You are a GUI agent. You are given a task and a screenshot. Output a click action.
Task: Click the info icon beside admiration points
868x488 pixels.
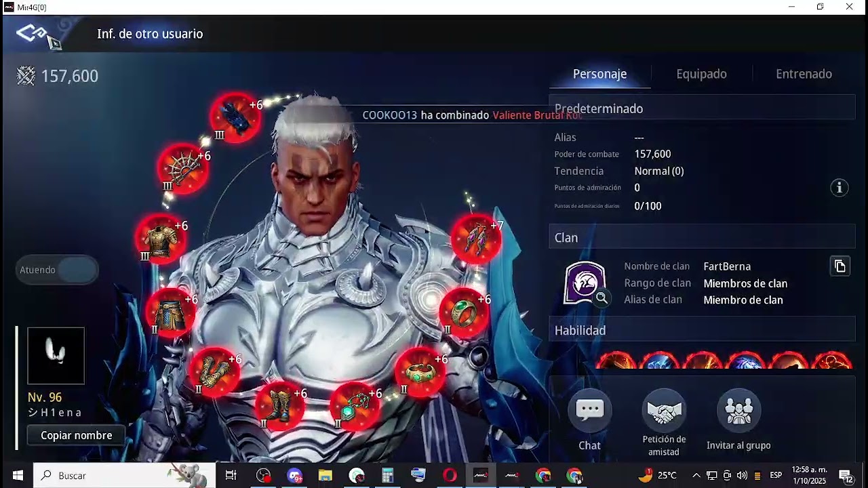pos(840,188)
